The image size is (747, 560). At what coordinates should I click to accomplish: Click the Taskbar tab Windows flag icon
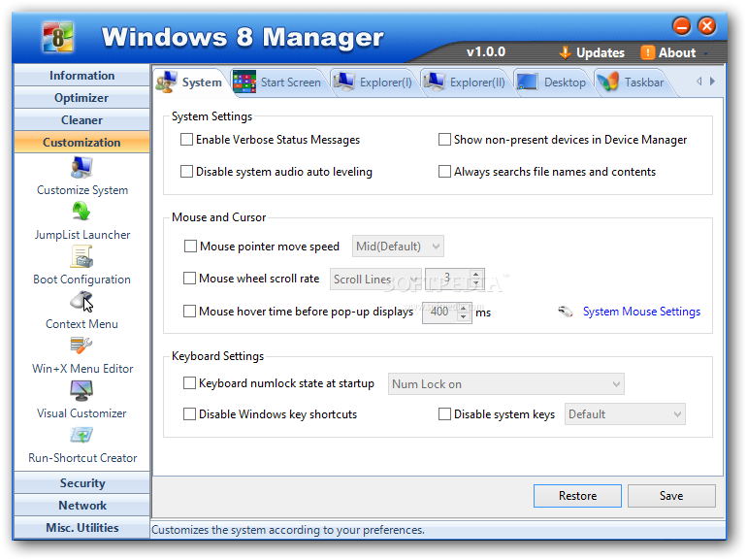tap(608, 82)
